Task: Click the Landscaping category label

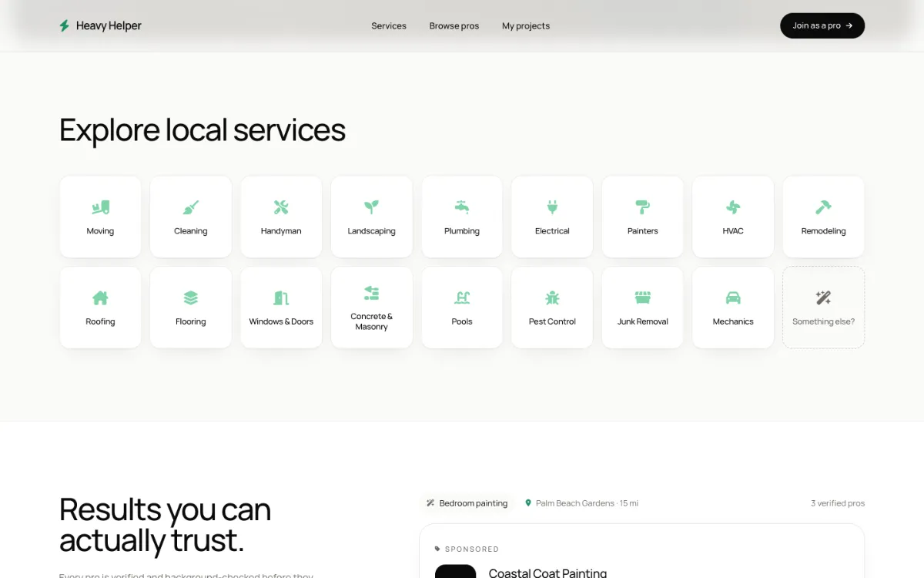Action: click(x=371, y=231)
